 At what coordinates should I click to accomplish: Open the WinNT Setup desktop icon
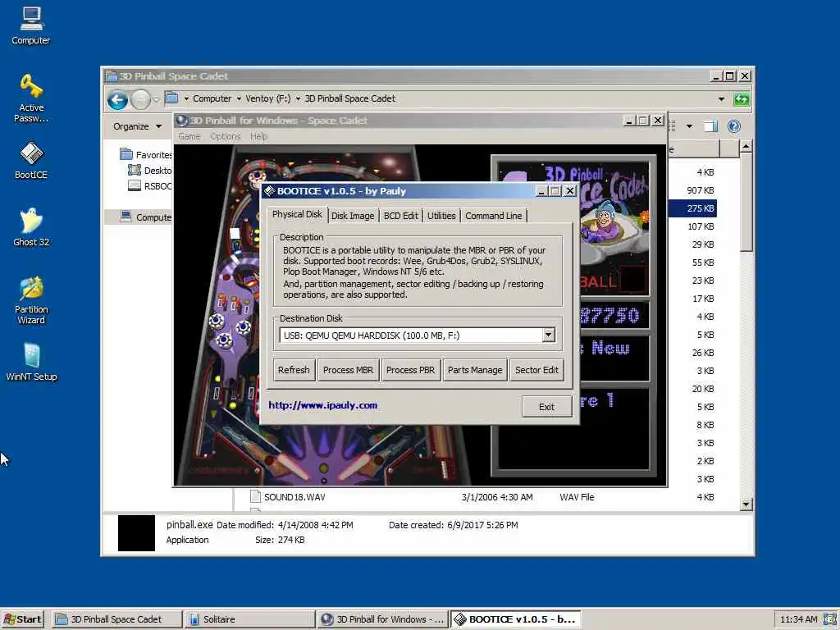click(x=31, y=362)
